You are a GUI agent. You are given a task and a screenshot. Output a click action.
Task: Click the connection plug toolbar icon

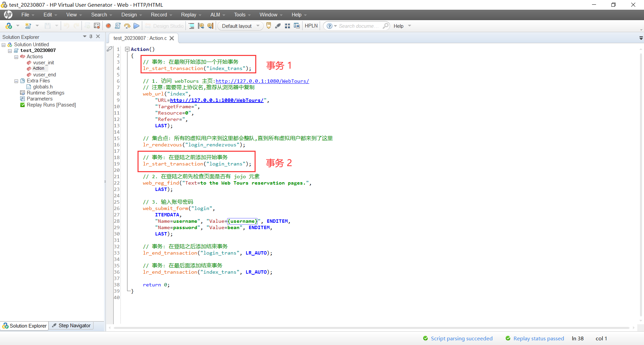pos(278,26)
